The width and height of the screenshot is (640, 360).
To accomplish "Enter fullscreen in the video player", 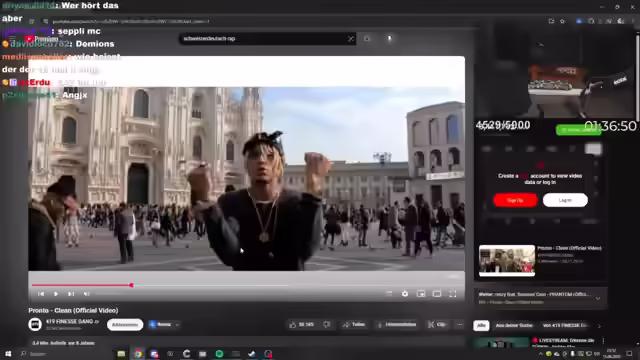I will (453, 294).
